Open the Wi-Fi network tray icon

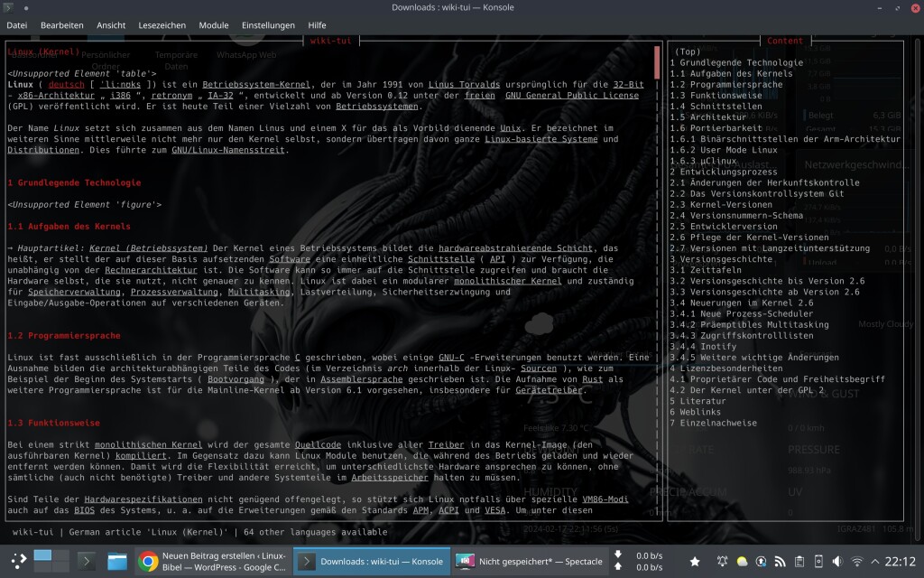857,562
